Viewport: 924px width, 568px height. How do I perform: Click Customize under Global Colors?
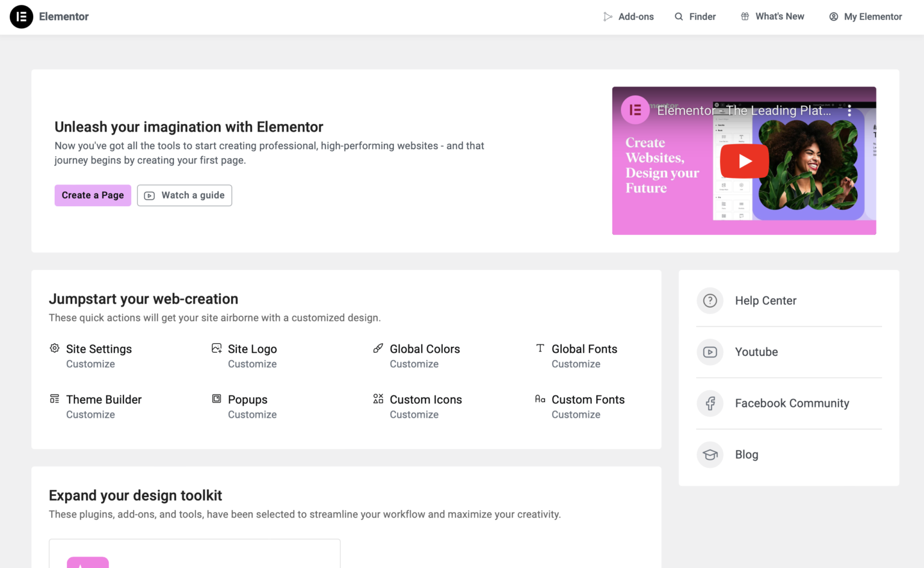tap(414, 364)
